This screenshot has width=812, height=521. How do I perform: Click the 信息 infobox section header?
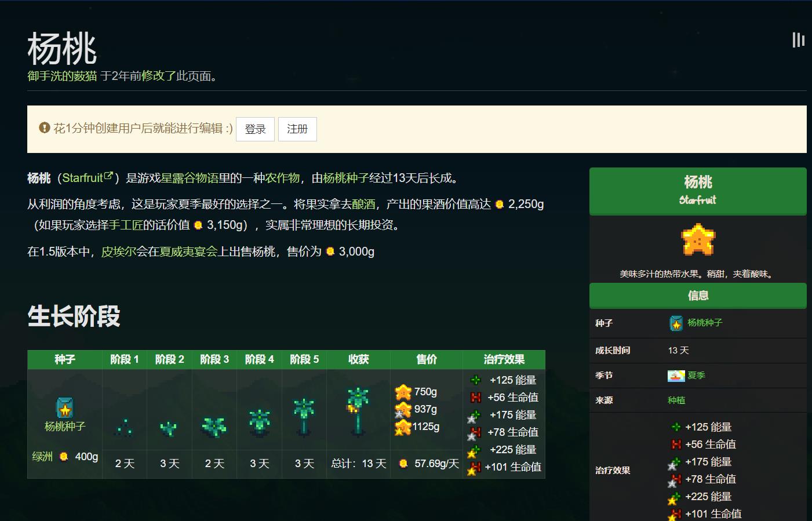[698, 296]
